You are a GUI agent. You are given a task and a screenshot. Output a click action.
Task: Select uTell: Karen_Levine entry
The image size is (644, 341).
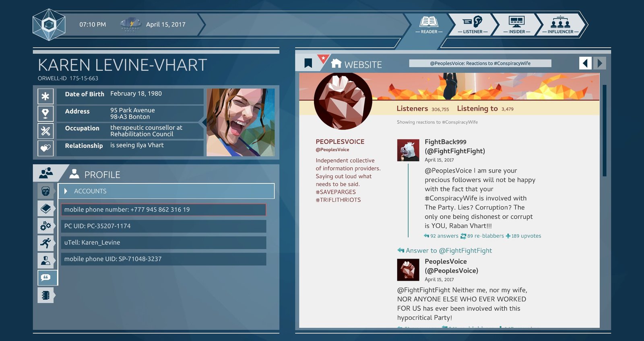[x=163, y=242]
